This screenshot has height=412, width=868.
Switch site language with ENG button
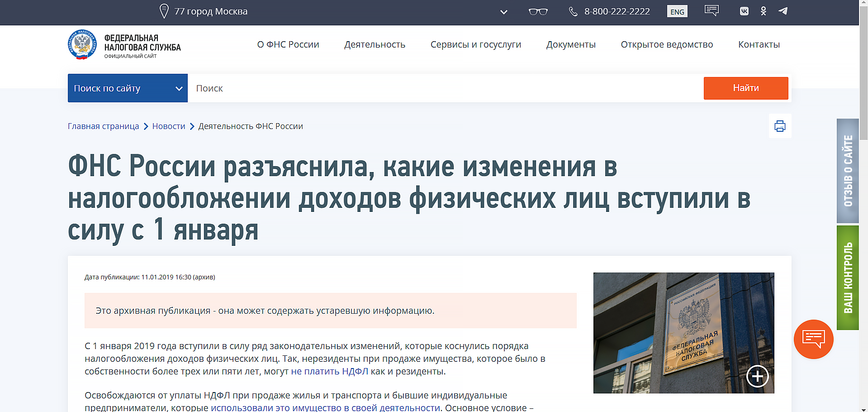pyautogui.click(x=677, y=11)
